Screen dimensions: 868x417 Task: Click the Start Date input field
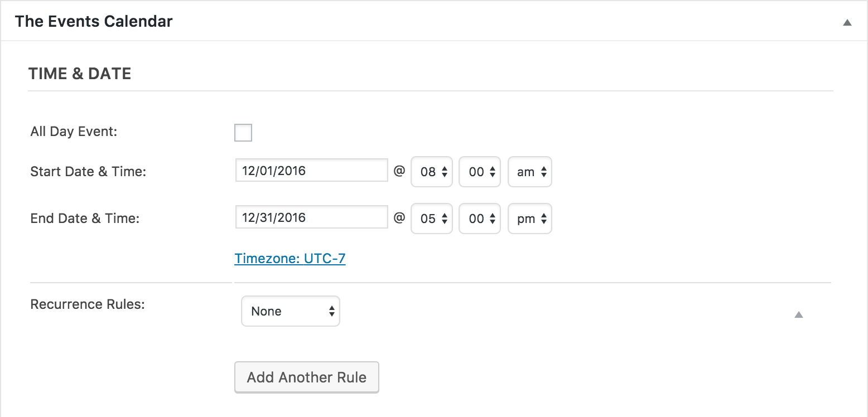tap(311, 171)
